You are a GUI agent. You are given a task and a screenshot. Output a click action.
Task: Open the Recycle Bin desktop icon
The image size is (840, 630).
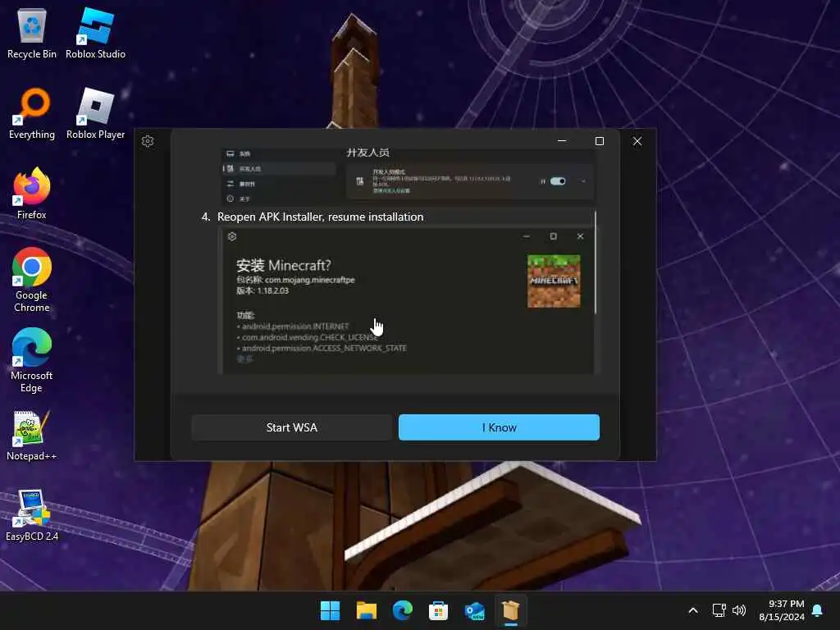32,33
